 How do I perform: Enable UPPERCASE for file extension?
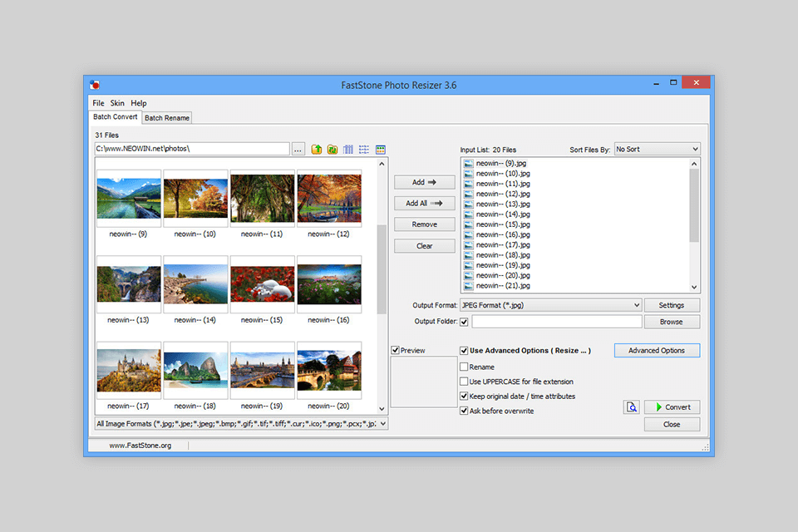coord(464,382)
